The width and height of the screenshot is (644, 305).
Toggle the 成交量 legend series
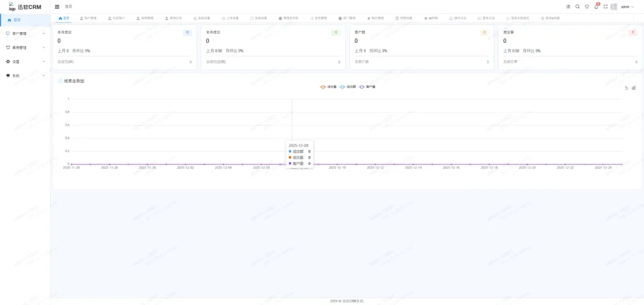pyautogui.click(x=329, y=87)
